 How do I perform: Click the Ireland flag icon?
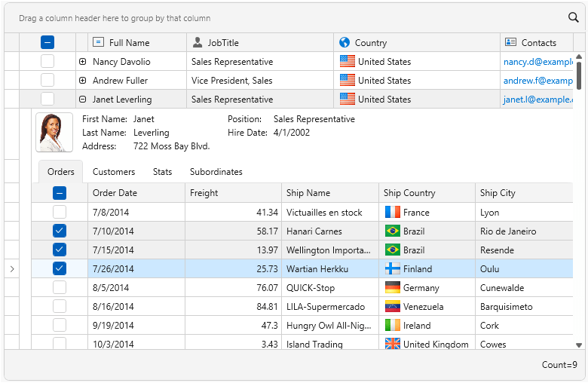coord(392,325)
